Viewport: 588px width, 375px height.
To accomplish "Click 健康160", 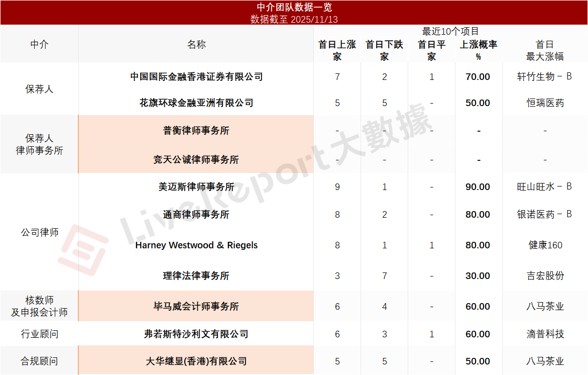I will tap(545, 245).
